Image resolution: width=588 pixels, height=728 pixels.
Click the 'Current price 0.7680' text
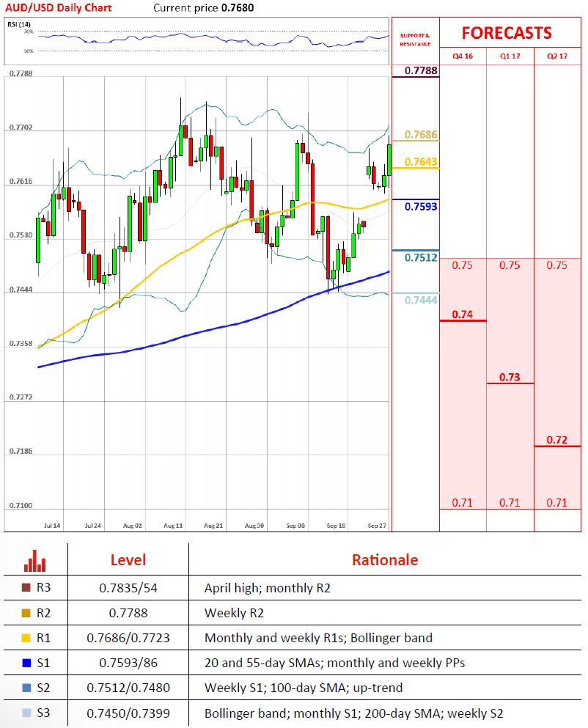tap(203, 8)
